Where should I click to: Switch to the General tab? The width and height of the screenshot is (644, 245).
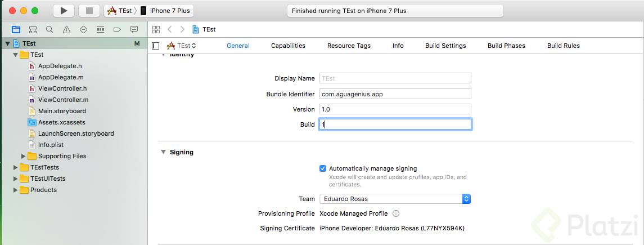238,46
